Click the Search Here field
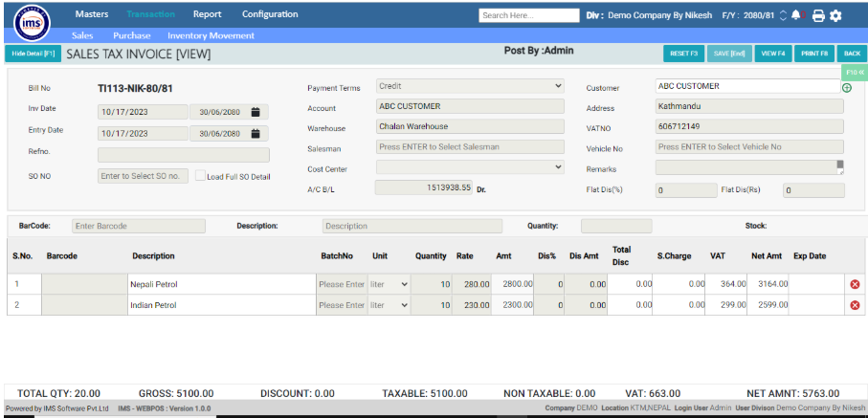This screenshot has height=418, width=868. [x=528, y=15]
